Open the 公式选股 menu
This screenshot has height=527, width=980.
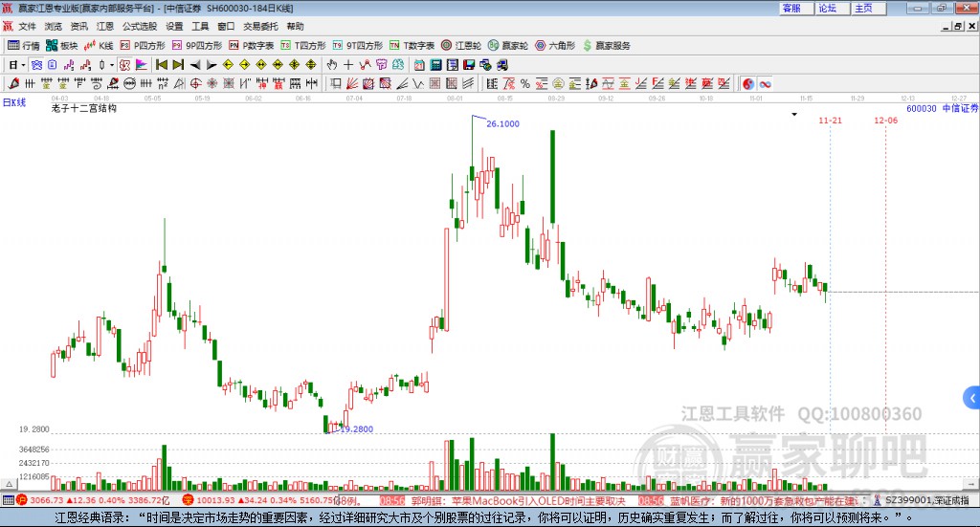[140, 26]
